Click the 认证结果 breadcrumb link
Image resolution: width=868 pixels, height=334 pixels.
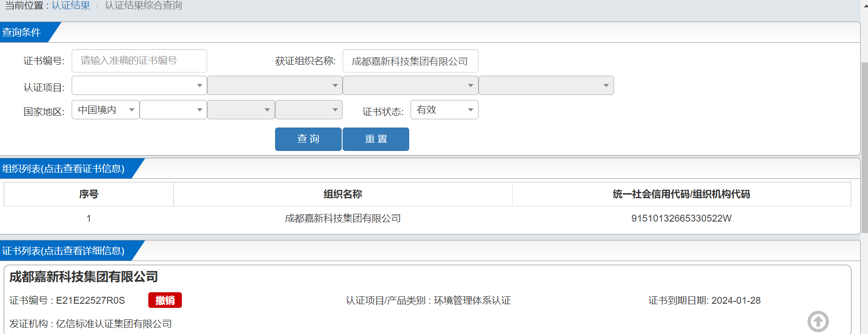71,6
